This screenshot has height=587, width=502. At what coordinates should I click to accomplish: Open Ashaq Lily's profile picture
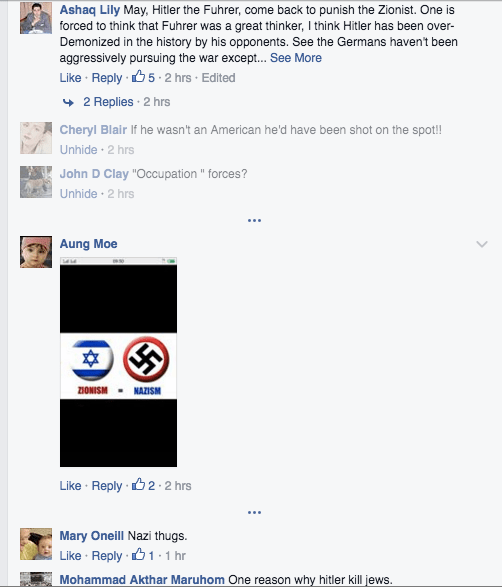coord(36,18)
